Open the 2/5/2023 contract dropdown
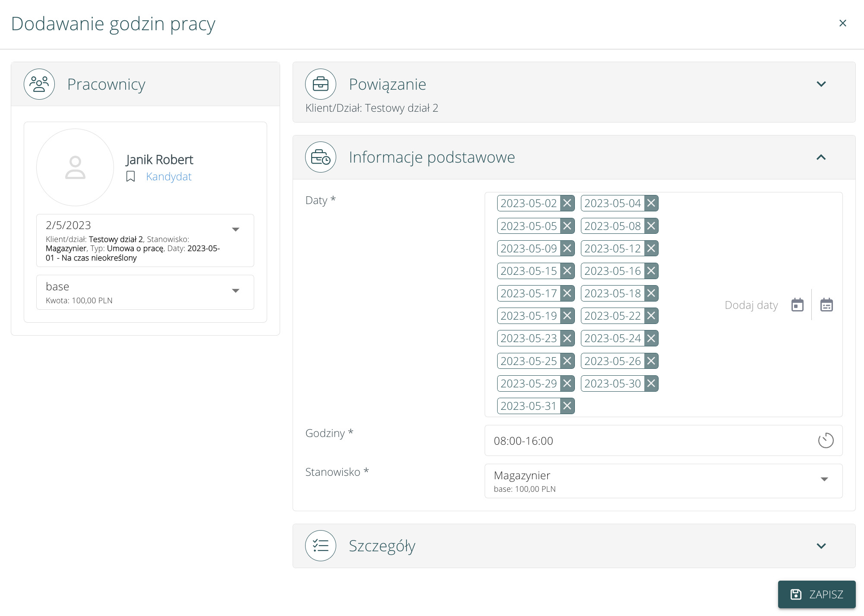Viewport: 864px width, 616px height. click(236, 229)
